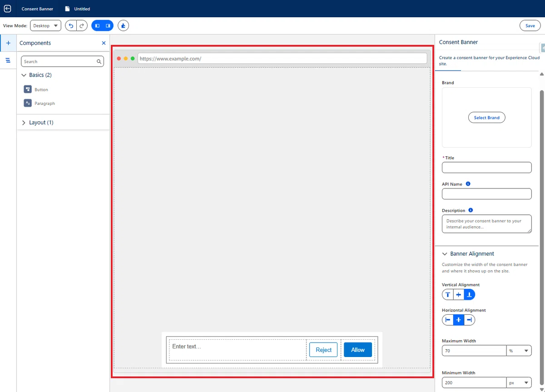The image size is (545, 392).
Task: Select the Paragraph component row
Action: pos(63,104)
